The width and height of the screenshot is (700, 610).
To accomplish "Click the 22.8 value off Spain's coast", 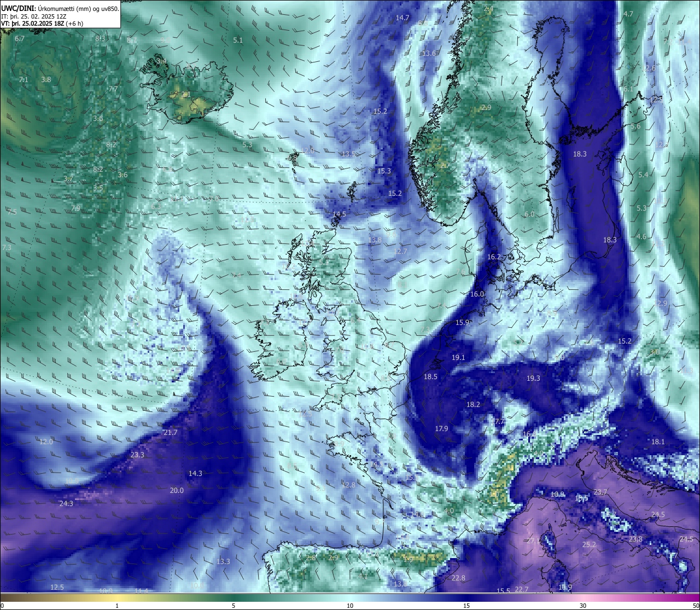I will [x=458, y=578].
